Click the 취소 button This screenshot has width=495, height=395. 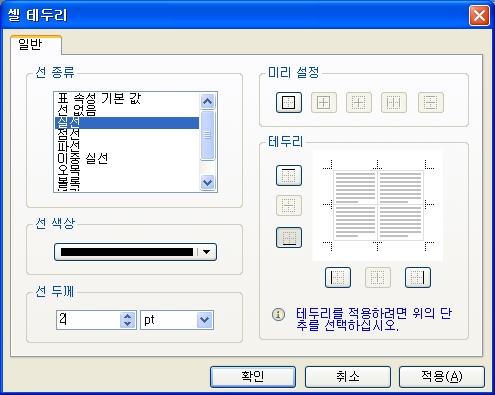point(347,377)
